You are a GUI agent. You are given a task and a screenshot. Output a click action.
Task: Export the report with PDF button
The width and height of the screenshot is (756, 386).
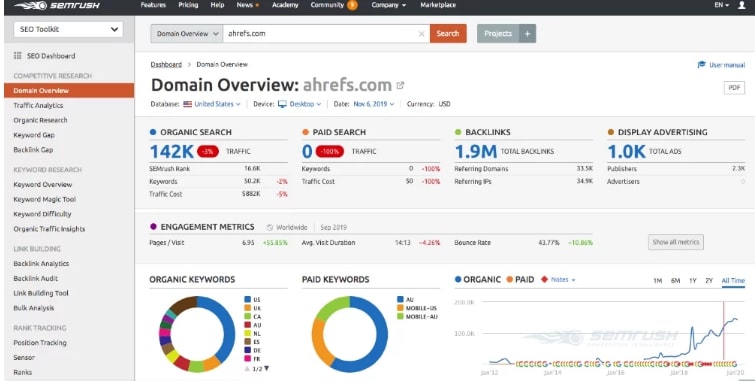[734, 88]
